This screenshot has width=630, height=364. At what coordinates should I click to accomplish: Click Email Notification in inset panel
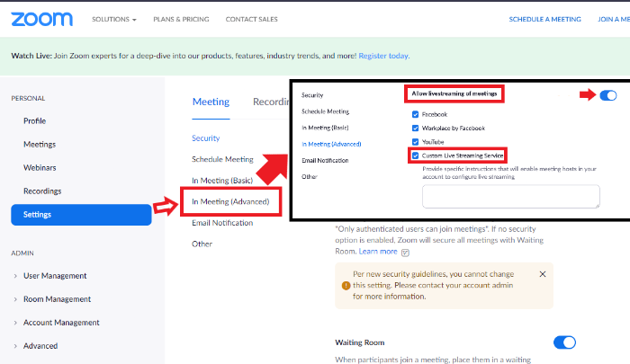(325, 161)
